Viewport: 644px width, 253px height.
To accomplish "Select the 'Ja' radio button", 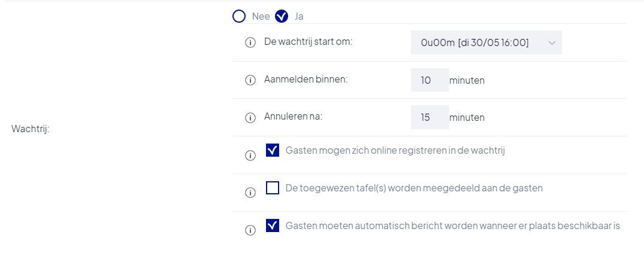I will coord(282,16).
